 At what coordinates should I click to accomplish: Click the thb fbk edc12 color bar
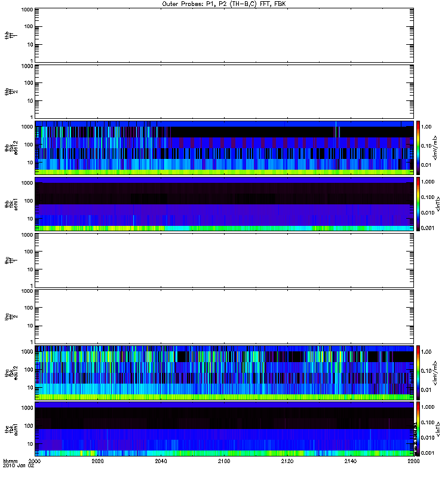[418, 148]
